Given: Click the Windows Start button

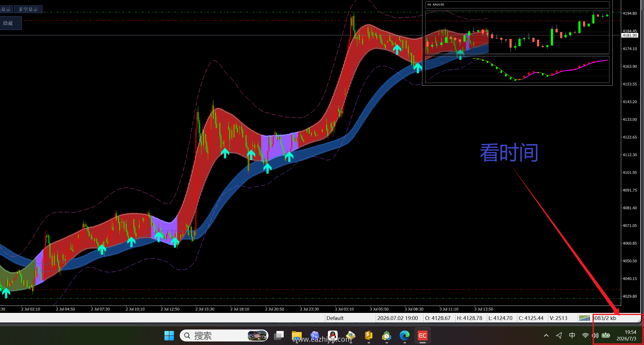Looking at the screenshot, I should coord(169,336).
